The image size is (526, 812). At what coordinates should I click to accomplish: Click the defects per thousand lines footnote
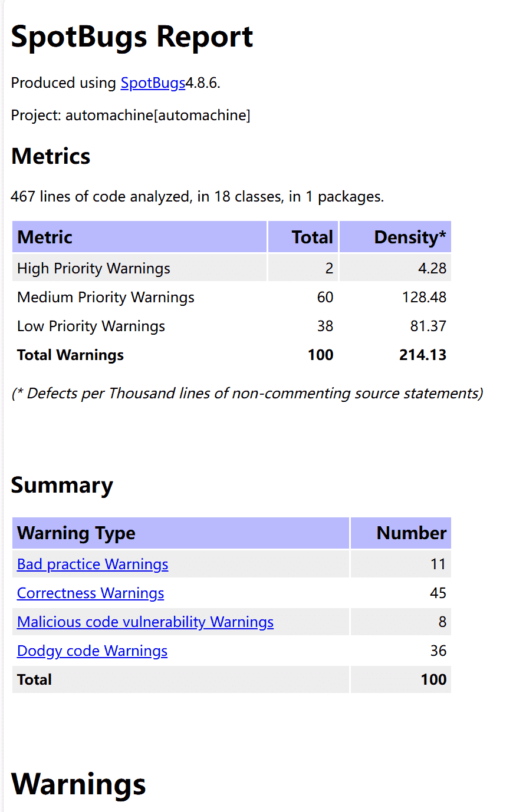(246, 394)
